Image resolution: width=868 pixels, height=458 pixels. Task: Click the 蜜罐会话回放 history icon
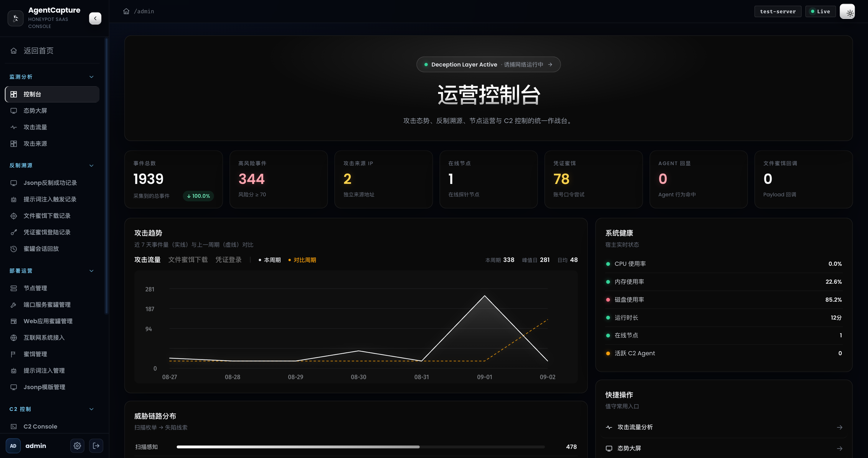[14, 249]
